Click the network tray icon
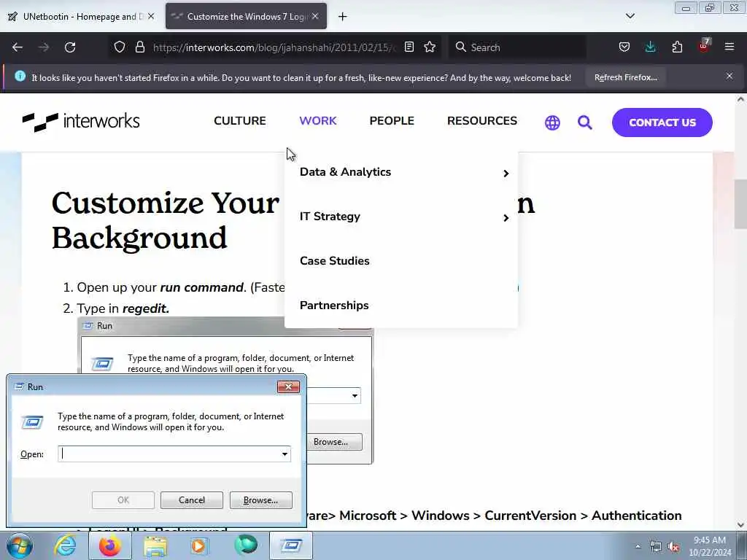This screenshot has height=560, width=747. coord(656,547)
